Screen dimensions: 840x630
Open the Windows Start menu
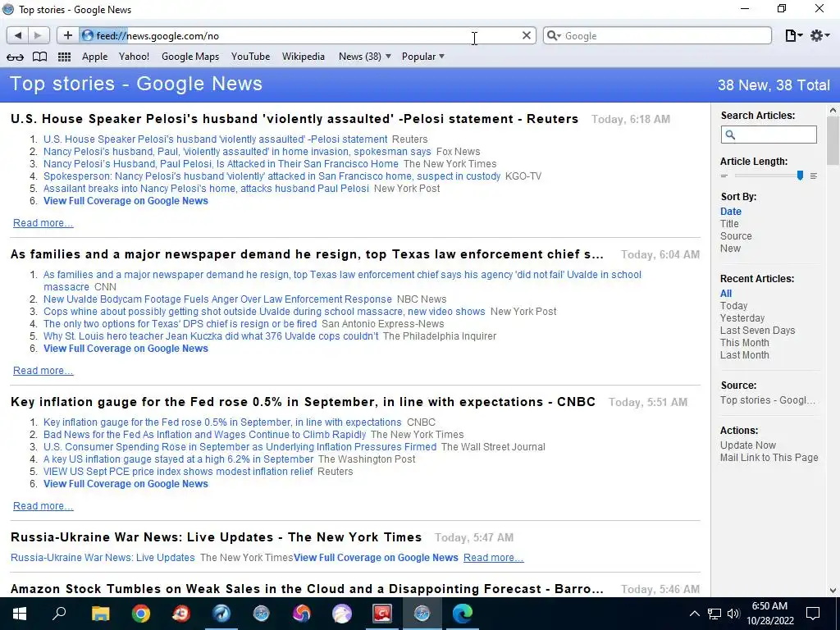[x=20, y=614]
